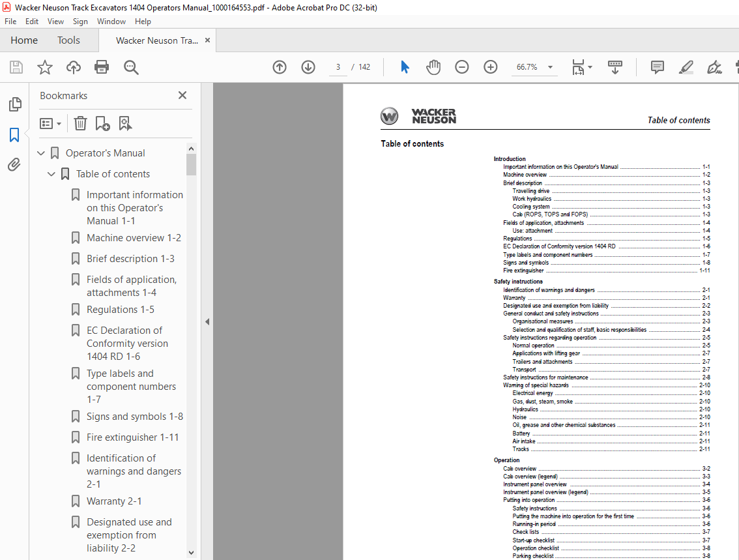Go to previous page arrow
The width and height of the screenshot is (739, 560).
280,67
